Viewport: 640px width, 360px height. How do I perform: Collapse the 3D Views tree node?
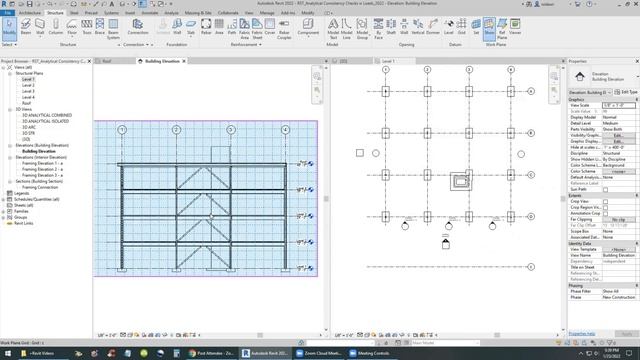coord(10,109)
